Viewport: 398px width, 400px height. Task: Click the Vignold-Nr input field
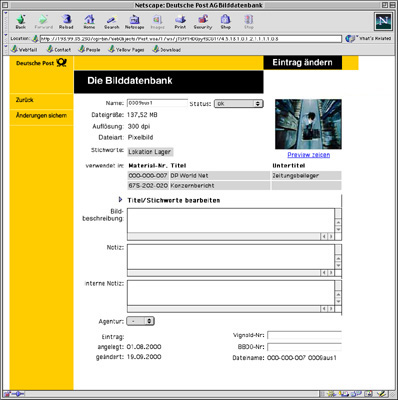[304, 335]
